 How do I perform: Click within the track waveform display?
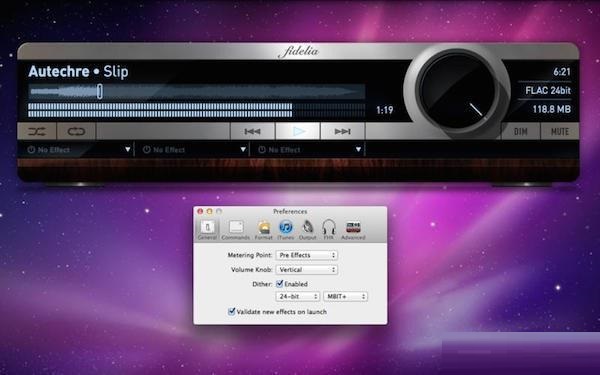(x=197, y=92)
